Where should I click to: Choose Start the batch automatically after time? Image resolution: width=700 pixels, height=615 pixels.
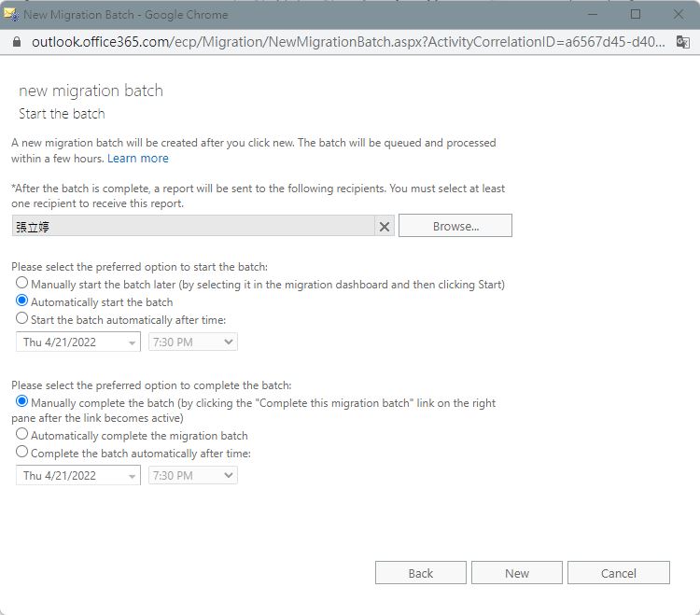tap(21, 318)
